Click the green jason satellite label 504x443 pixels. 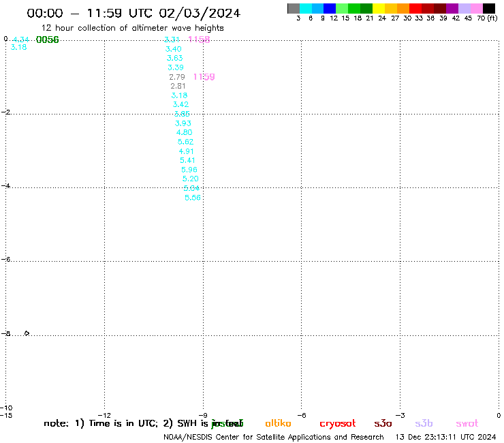click(x=227, y=424)
